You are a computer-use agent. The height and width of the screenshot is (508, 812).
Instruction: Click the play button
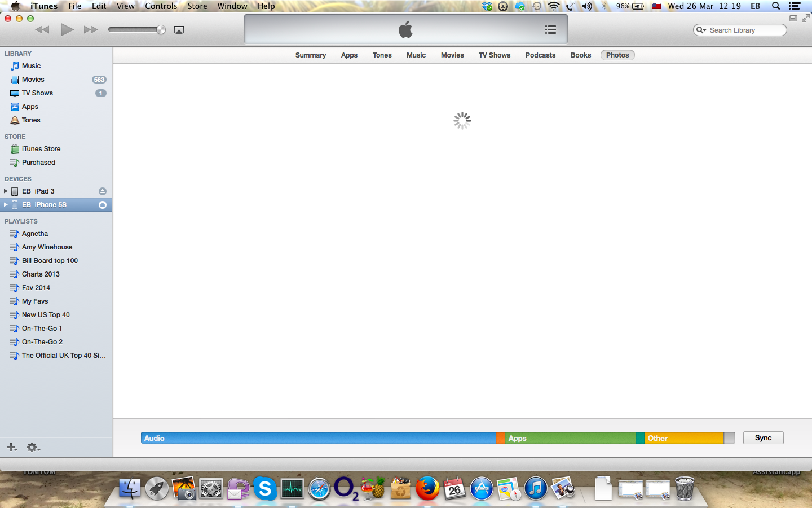68,29
